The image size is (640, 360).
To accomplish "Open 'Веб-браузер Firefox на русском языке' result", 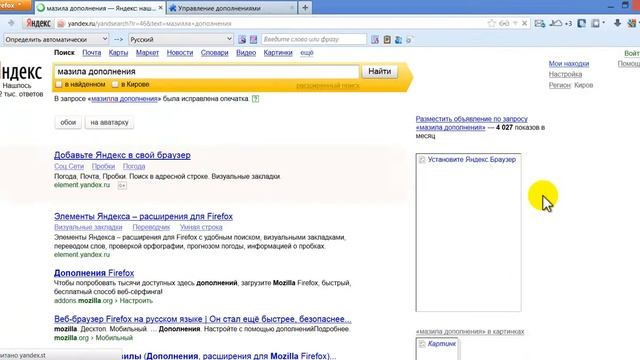I will (x=202, y=319).
